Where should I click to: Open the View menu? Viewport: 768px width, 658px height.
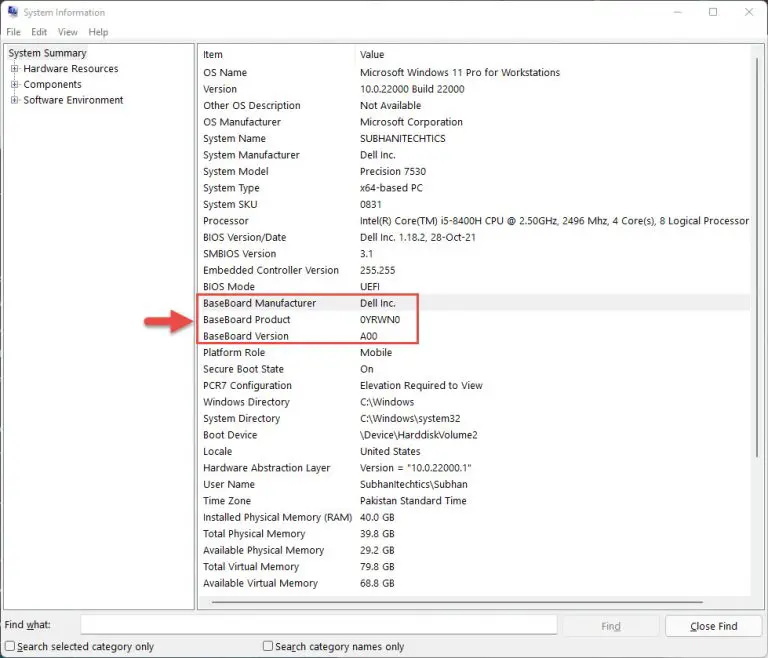tap(67, 32)
